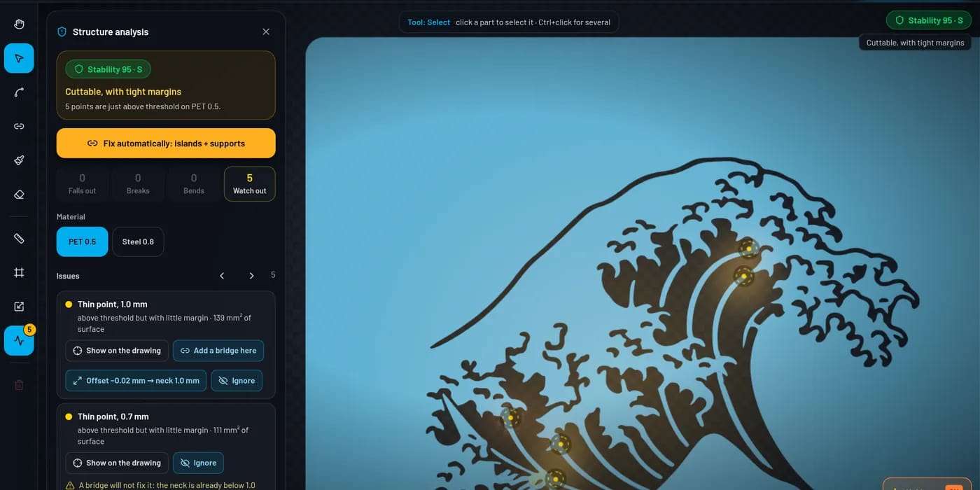Show the 1.0 mm thin point on drawing
This screenshot has height=490, width=980.
[x=117, y=351]
